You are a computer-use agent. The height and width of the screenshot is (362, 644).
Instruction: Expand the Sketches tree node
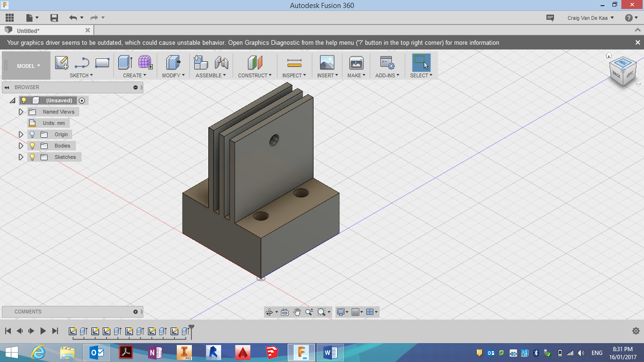[21, 157]
